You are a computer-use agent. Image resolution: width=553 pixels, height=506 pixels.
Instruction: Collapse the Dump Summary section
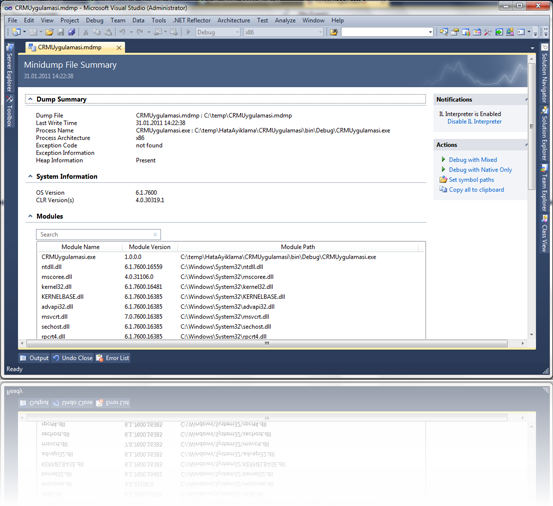30,99
